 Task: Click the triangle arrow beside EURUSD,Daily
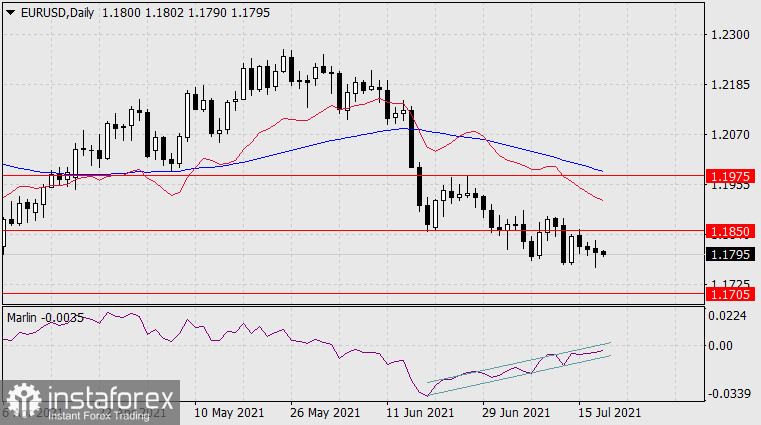click(10, 10)
